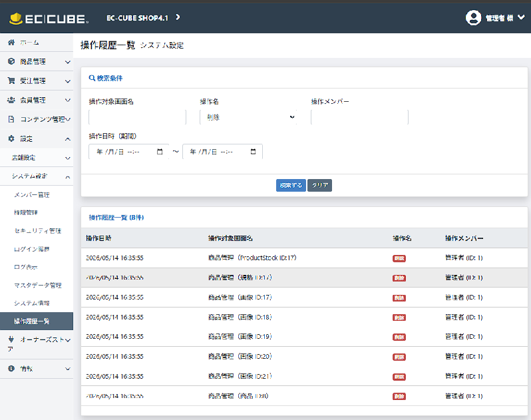Screen dimensions: 531x420
Task: Expand the 情報 menu chevron
Action: 68,369
